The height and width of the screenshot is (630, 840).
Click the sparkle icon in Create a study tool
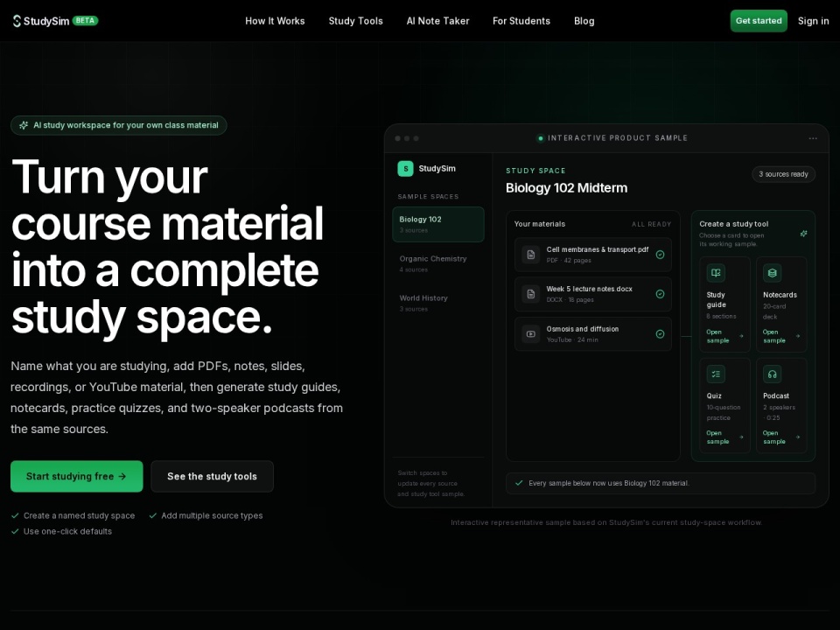pos(803,234)
